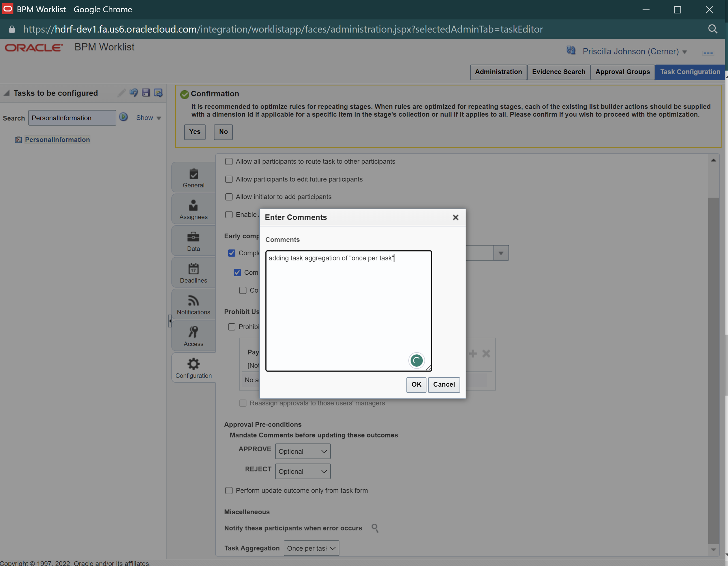Viewport: 728px width, 566px height.
Task: Open the Approval Groups tab
Action: point(622,72)
